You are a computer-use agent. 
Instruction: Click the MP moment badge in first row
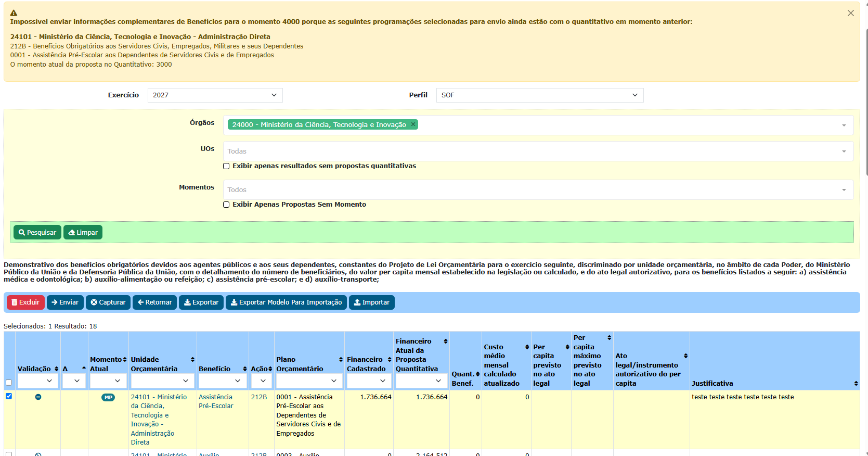pyautogui.click(x=108, y=397)
